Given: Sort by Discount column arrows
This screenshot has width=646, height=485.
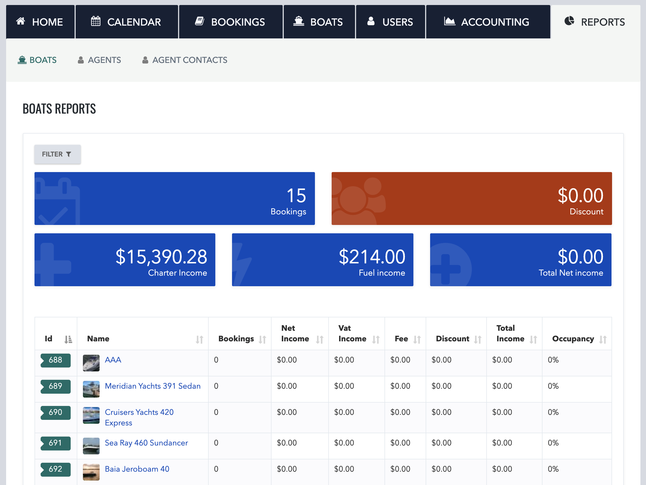Looking at the screenshot, I should (x=479, y=339).
